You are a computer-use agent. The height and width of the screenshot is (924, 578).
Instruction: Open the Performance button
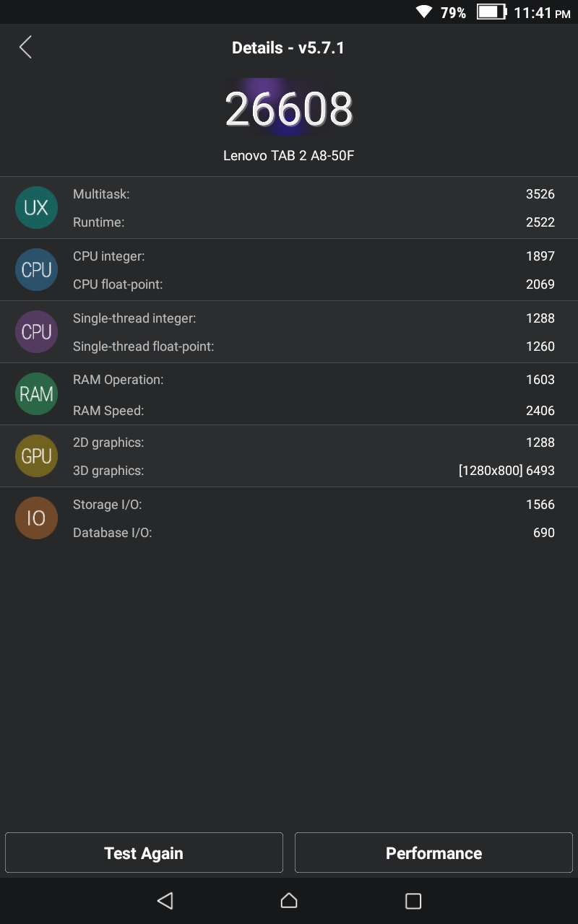(433, 853)
